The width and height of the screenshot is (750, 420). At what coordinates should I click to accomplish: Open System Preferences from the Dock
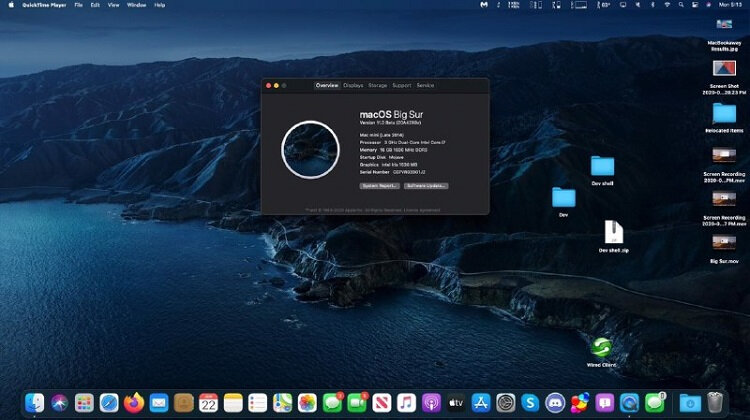click(506, 403)
